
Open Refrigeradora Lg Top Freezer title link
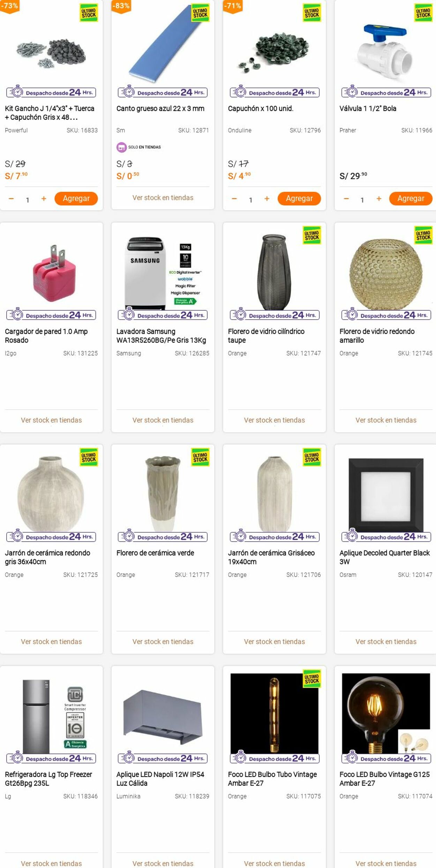48,779
